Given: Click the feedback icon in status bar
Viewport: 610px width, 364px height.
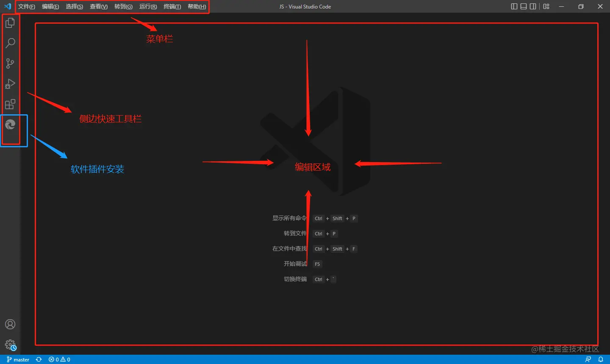Looking at the screenshot, I should click(x=588, y=359).
